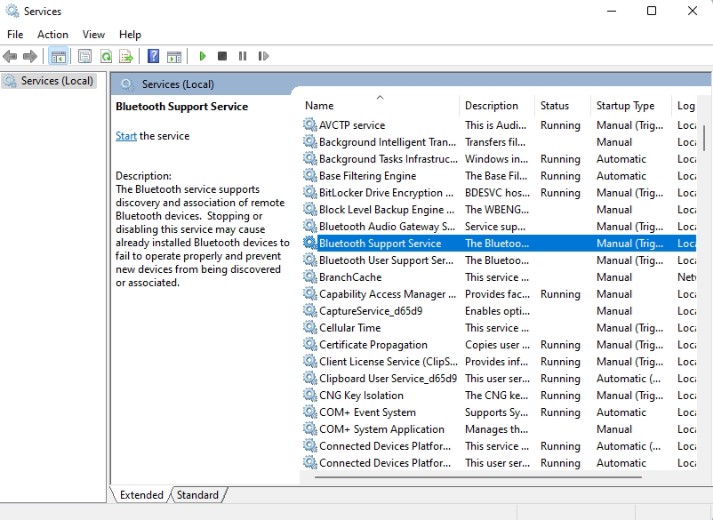Sort by Startup Type column header
The image size is (713, 520).
[625, 106]
